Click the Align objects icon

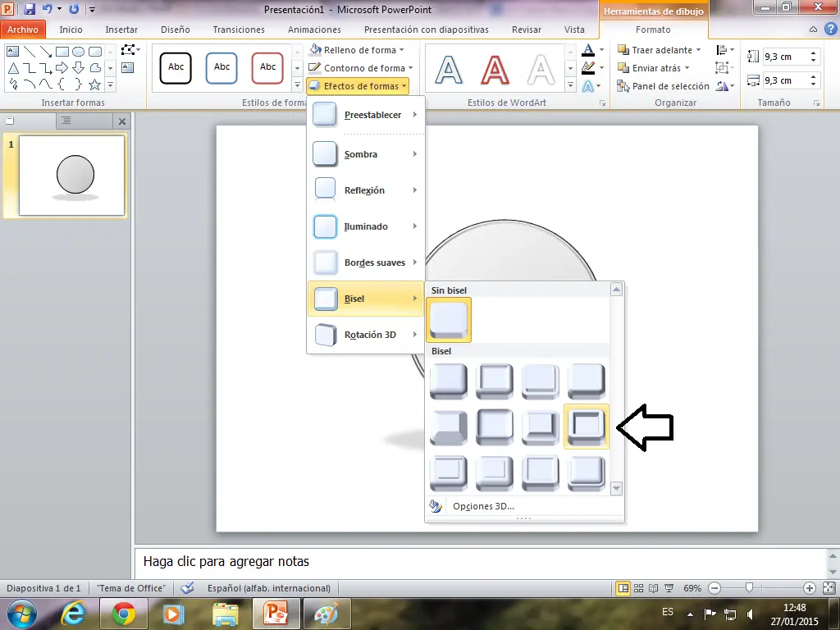(x=724, y=50)
